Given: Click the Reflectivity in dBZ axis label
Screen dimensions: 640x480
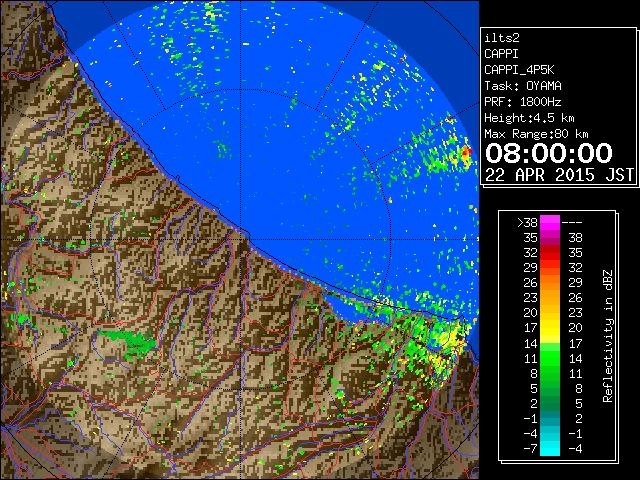Looking at the screenshot, I should pos(608,336).
